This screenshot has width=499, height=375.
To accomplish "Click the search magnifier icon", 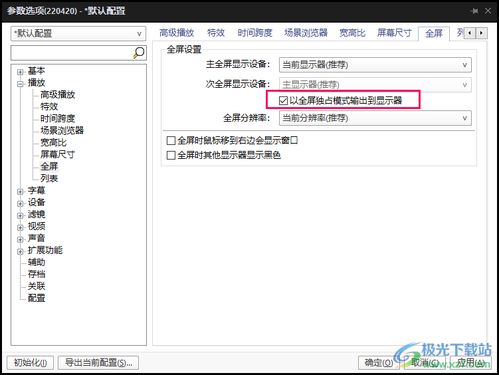I will click(x=139, y=52).
